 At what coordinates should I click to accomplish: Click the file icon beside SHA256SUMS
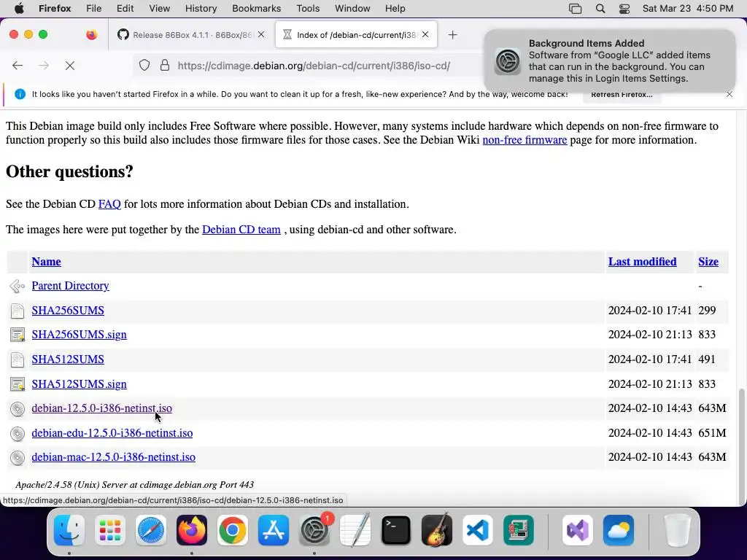[18, 311]
